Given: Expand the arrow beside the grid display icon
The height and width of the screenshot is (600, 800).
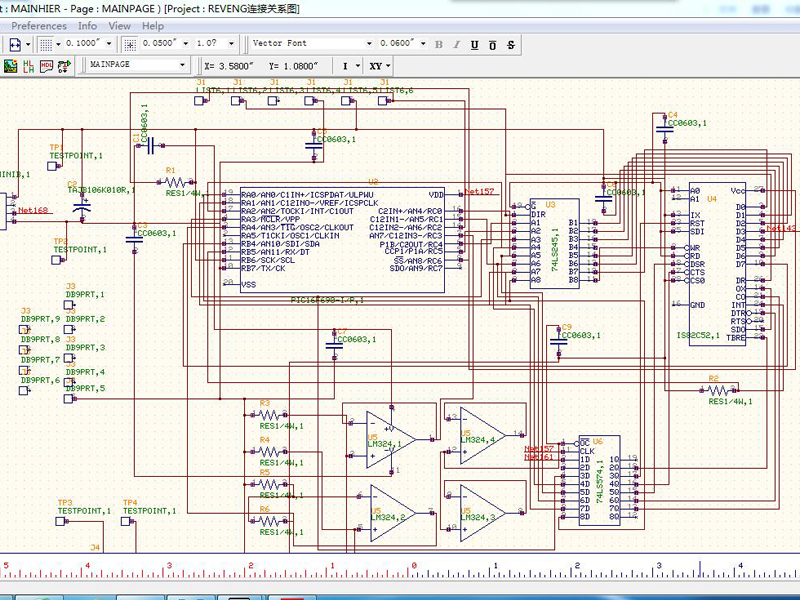Looking at the screenshot, I should click(58, 44).
